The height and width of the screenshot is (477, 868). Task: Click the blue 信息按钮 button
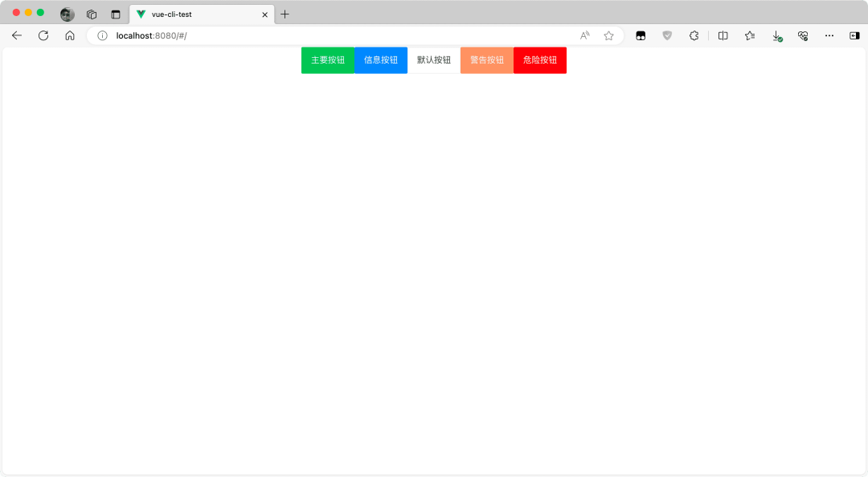click(381, 60)
